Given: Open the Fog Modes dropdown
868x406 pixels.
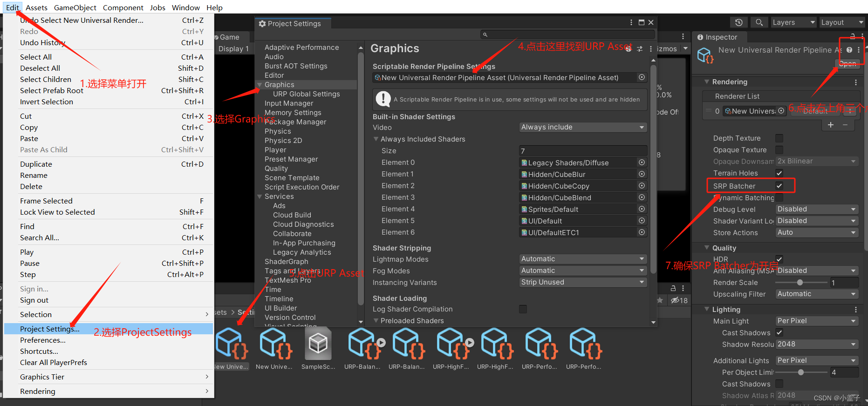Looking at the screenshot, I should pos(582,271).
